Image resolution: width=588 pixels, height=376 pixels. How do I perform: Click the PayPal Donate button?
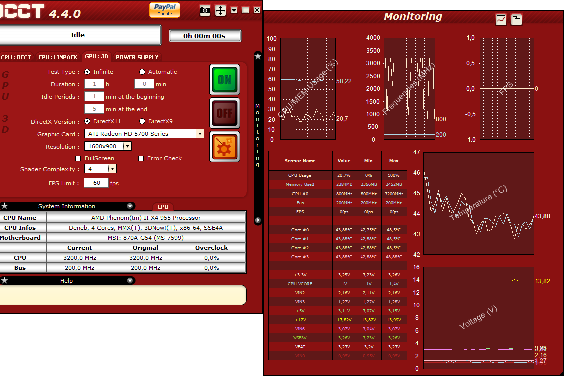[x=165, y=10]
